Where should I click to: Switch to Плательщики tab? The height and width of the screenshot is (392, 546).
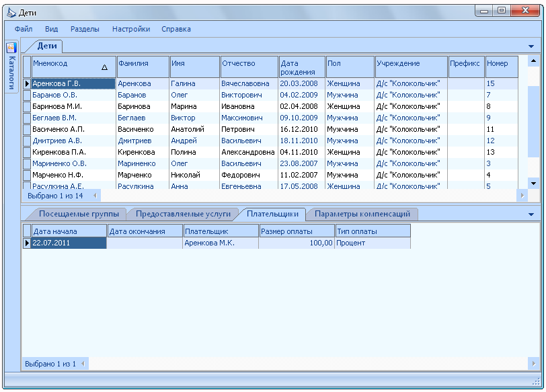272,214
